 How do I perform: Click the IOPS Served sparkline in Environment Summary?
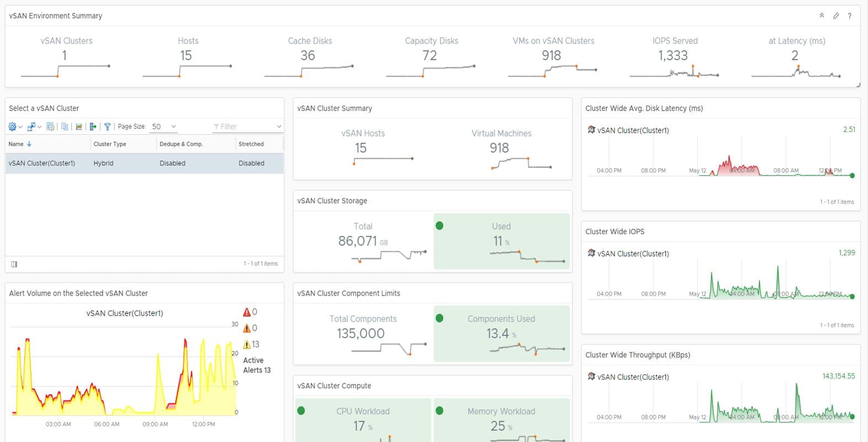[674, 72]
